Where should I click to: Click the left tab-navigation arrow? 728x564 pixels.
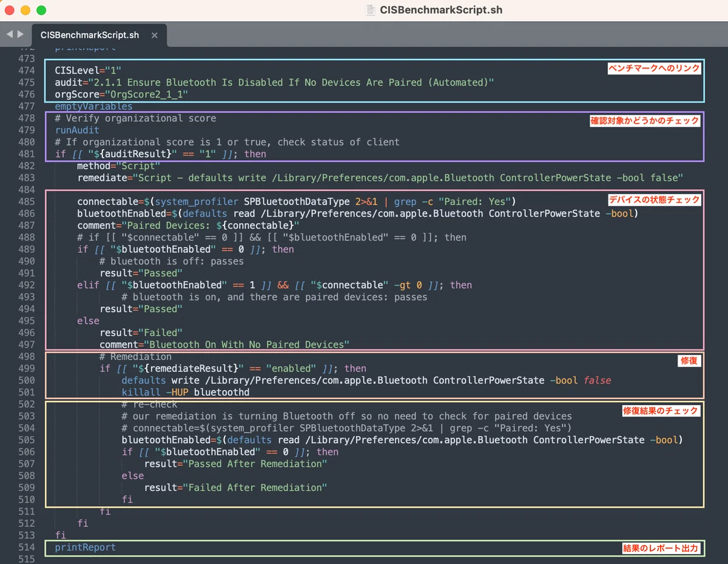pos(9,35)
